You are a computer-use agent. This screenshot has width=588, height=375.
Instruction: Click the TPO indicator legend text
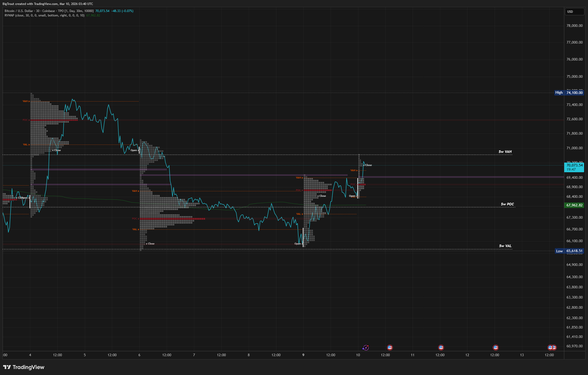pos(75,11)
